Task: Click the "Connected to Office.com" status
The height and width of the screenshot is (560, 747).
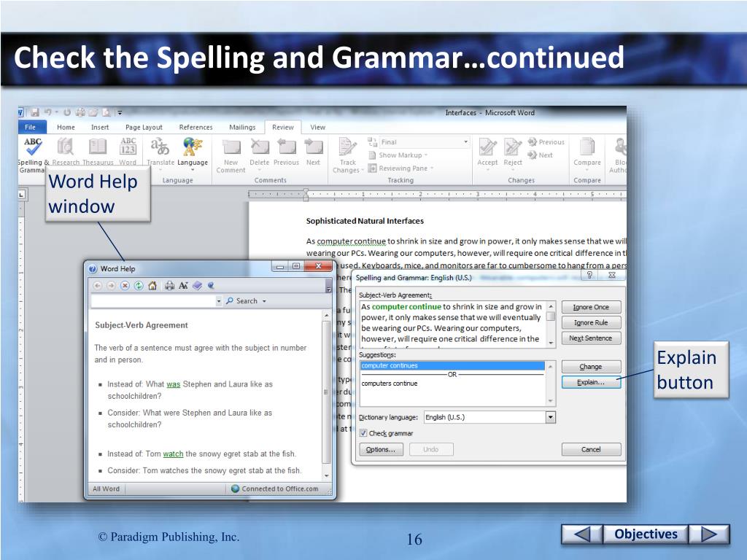Action: tap(275, 489)
